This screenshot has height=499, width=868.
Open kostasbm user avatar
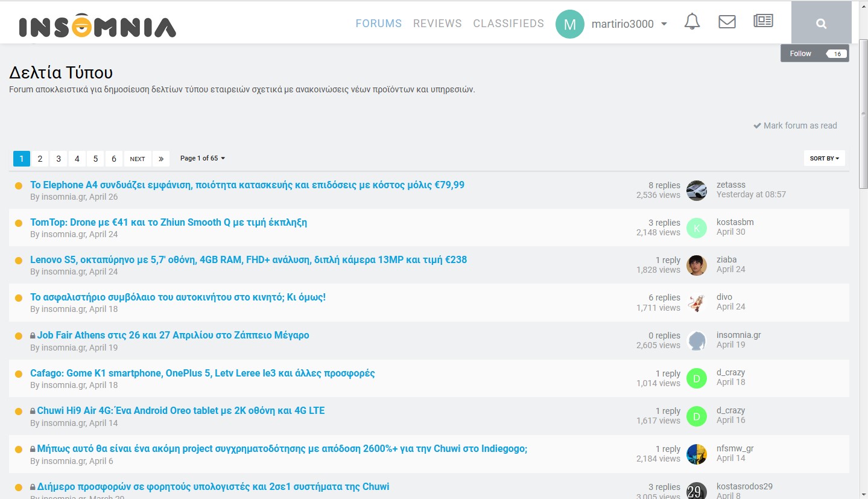(697, 228)
